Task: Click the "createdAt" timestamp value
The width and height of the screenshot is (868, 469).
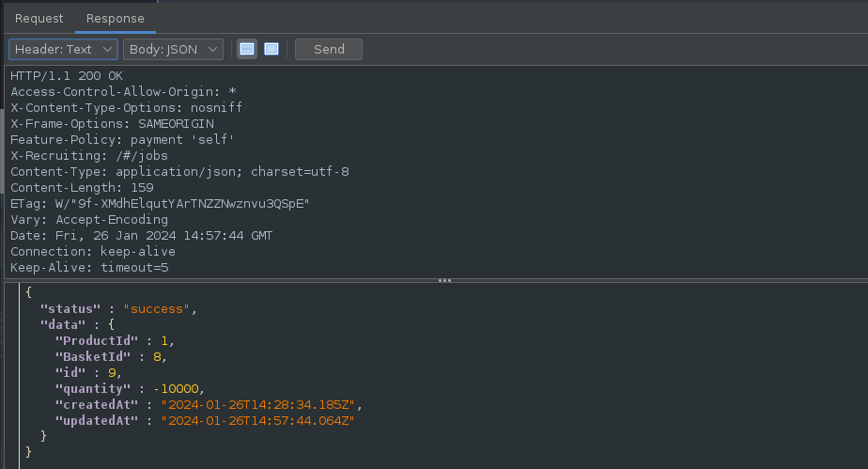Action: pyautogui.click(x=257, y=405)
